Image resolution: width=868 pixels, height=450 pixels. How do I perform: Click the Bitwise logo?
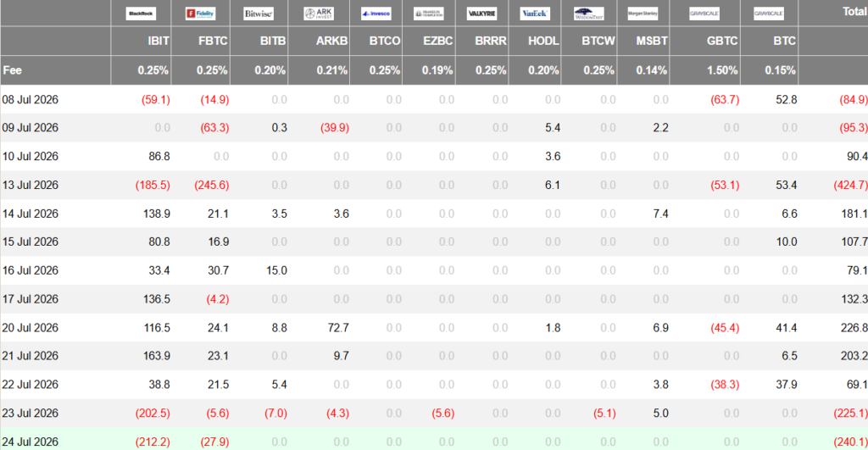pos(259,14)
